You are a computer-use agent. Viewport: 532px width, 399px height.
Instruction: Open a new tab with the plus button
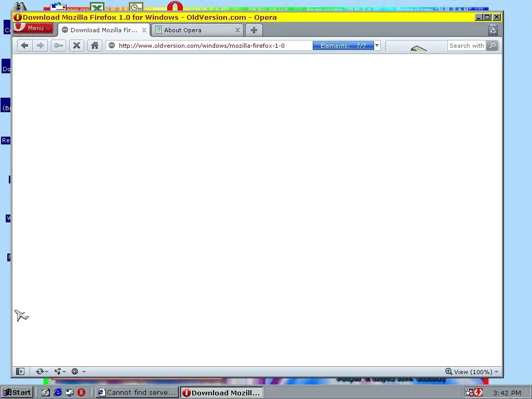point(254,30)
